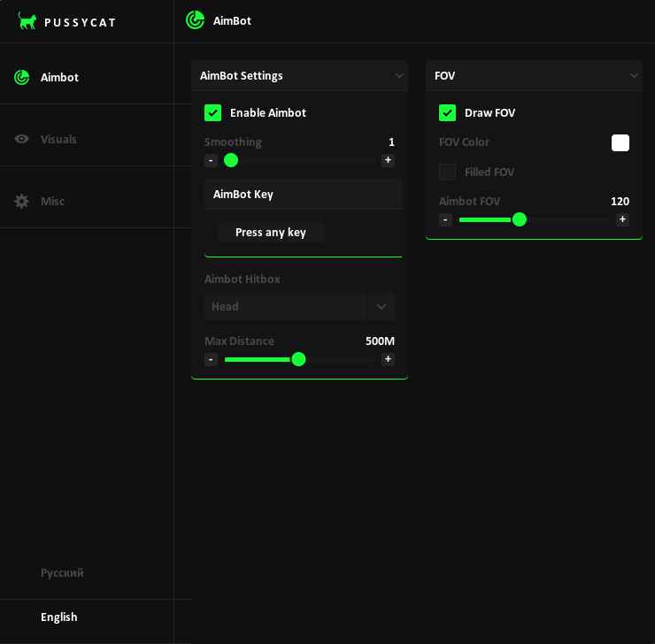The width and height of the screenshot is (655, 644).
Task: Collapse the AimBot Settings panel chevron
Action: (x=399, y=76)
